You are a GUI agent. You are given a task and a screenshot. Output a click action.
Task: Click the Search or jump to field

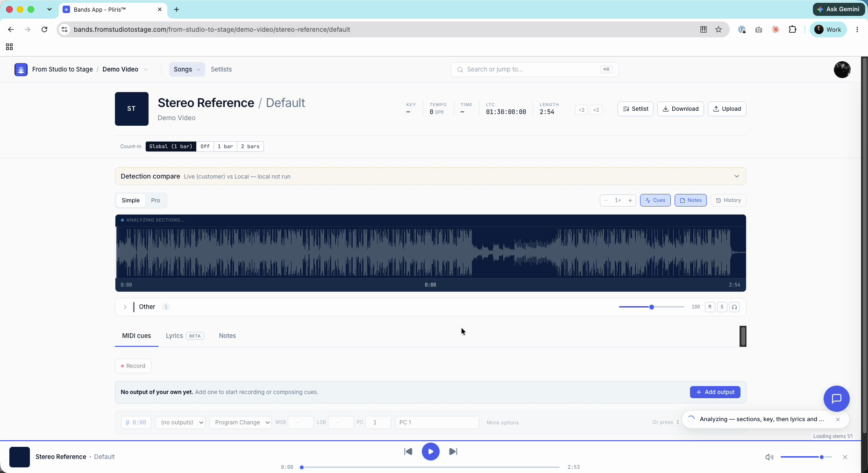pos(534,70)
